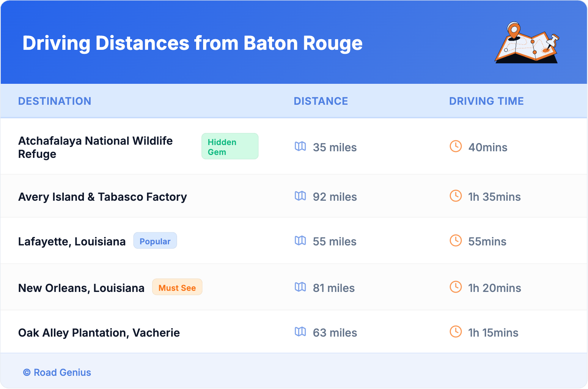The width and height of the screenshot is (588, 389).
Task: Select the Popular badge next to Lafayette
Action: (155, 241)
